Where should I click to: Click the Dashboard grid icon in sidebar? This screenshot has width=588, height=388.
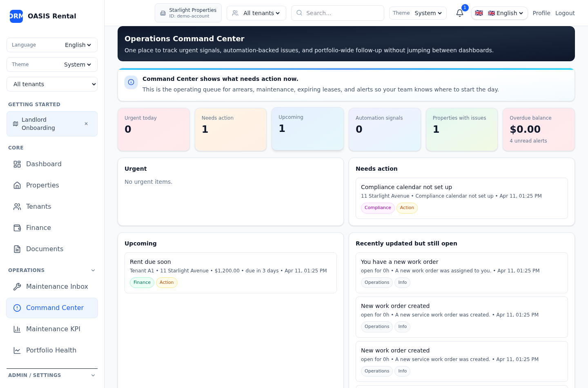[17, 164]
